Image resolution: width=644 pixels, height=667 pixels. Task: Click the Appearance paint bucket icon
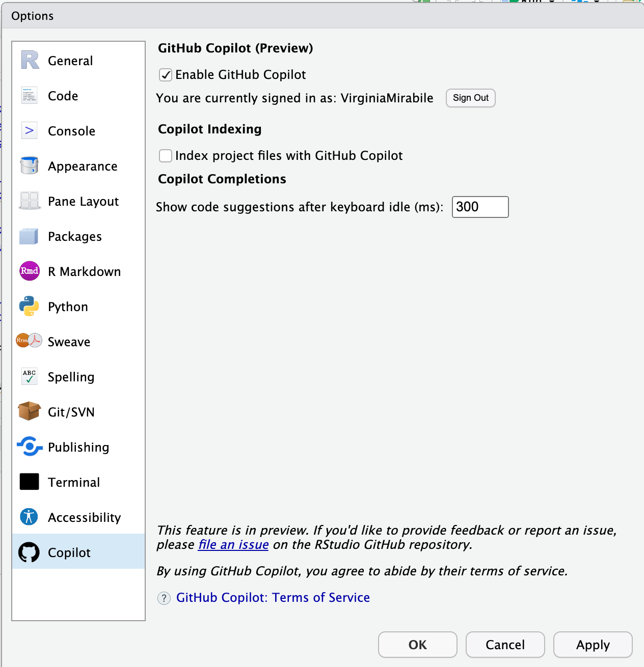(x=30, y=166)
